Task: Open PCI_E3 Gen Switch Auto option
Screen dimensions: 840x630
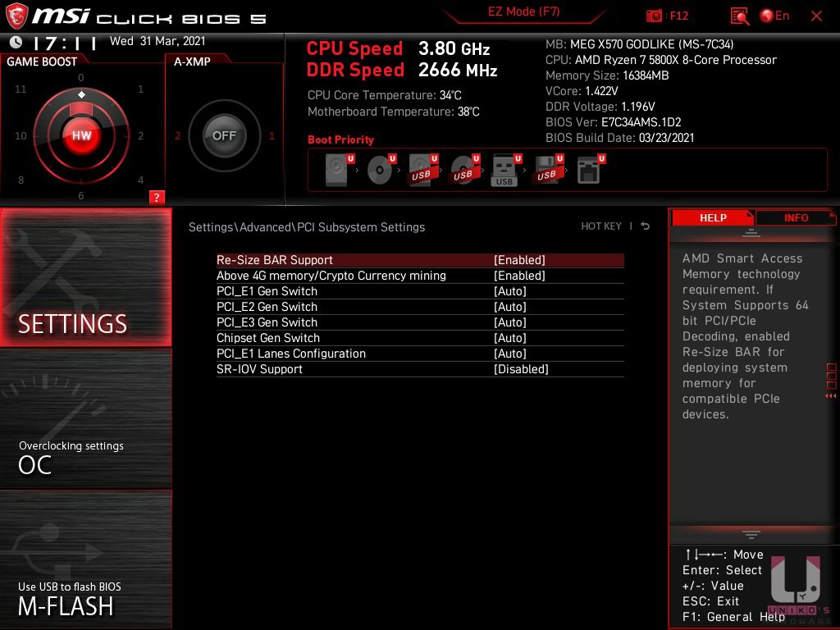Action: pos(510,322)
